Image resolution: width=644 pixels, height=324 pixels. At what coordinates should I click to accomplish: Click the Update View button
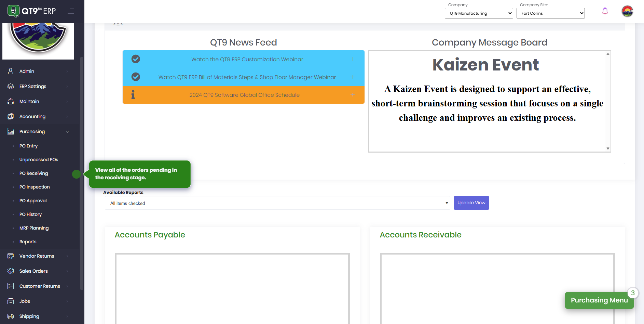click(471, 203)
